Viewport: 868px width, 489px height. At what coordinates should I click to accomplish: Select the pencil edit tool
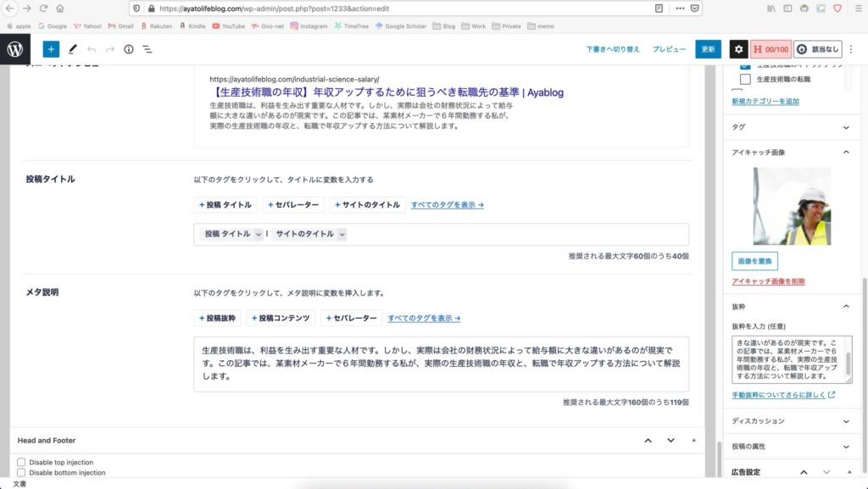[73, 49]
